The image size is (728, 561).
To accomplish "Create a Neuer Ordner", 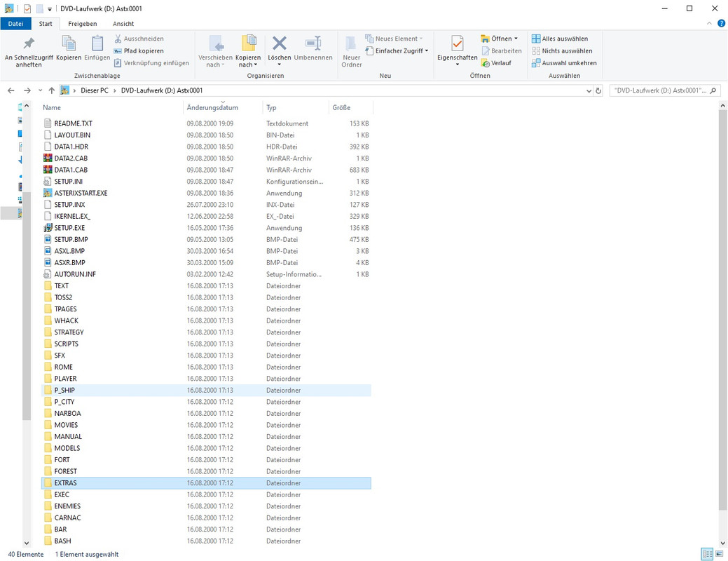I will (x=352, y=52).
